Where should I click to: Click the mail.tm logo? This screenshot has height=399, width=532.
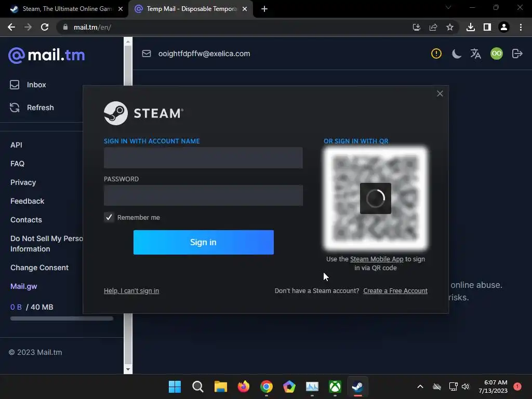(x=46, y=55)
